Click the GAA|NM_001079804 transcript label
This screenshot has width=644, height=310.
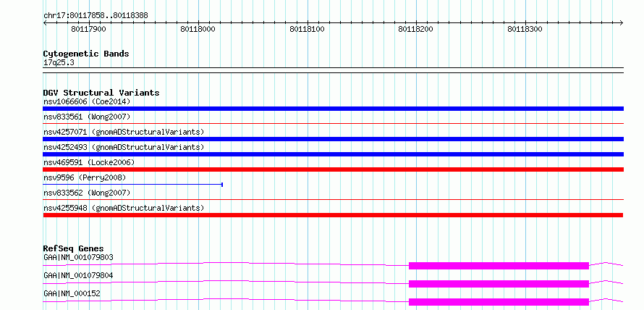pos(78,275)
